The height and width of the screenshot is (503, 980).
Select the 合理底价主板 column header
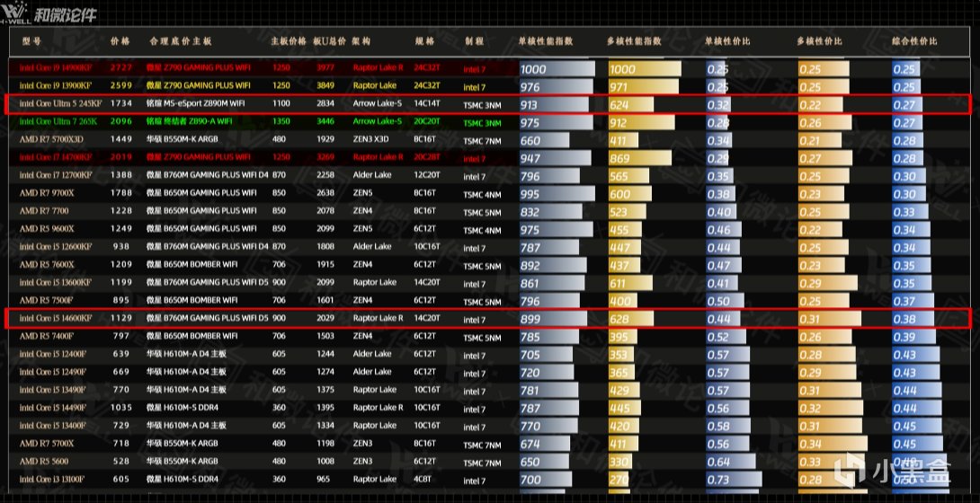[x=181, y=41]
